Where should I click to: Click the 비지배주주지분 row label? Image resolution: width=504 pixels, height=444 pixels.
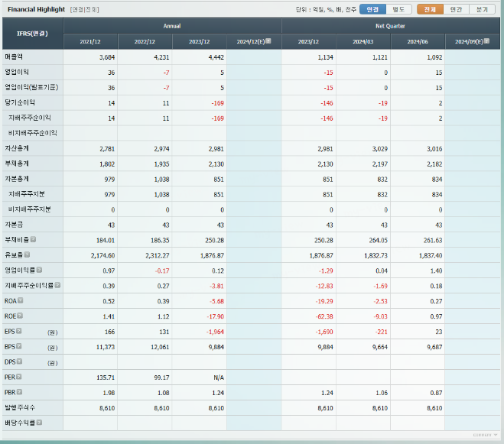click(x=30, y=209)
